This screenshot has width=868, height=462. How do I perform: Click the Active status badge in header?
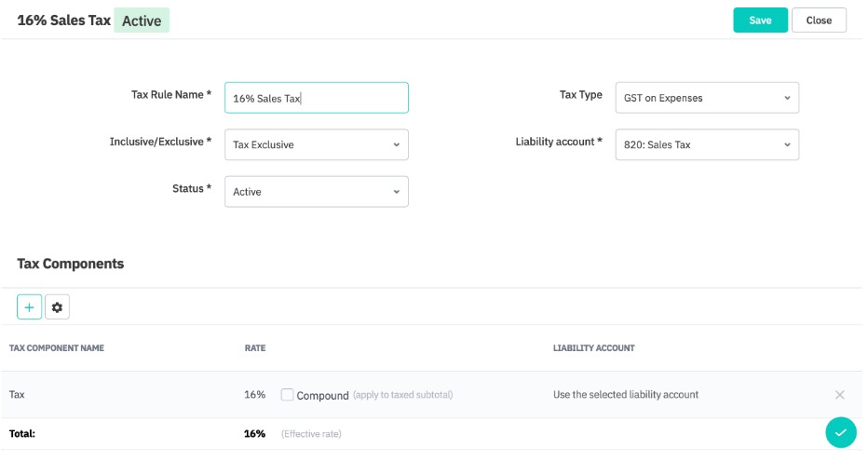click(x=142, y=20)
